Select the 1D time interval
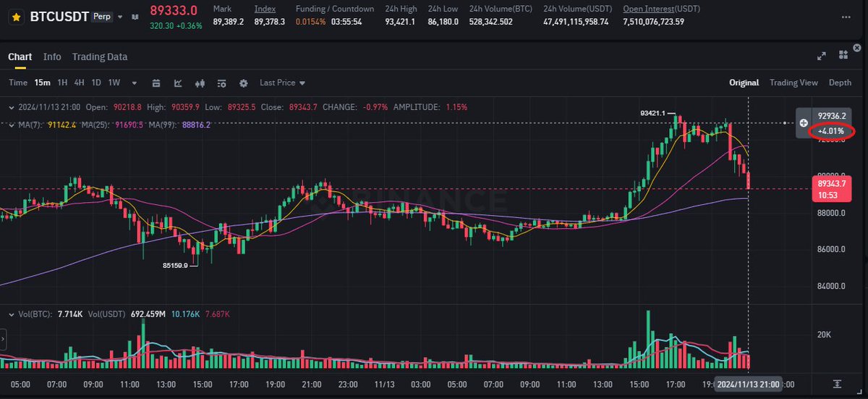The image size is (868, 399). (96, 83)
